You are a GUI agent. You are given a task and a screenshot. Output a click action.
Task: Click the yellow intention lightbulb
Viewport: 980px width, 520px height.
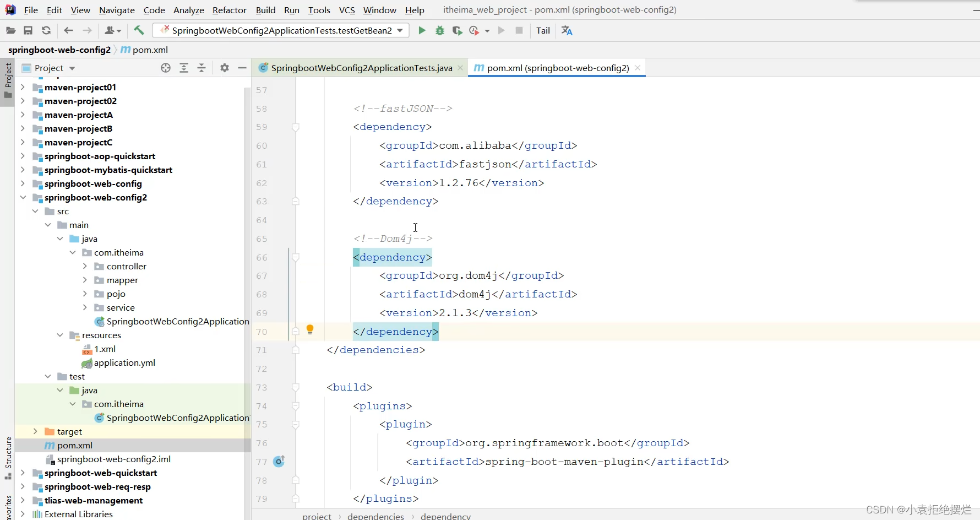tap(310, 329)
